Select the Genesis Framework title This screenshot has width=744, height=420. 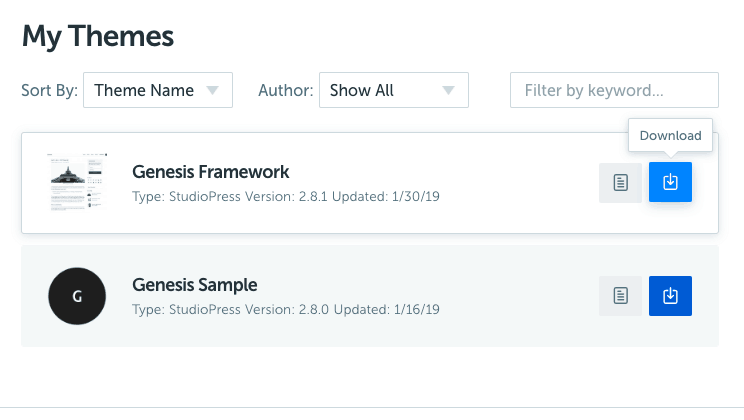tap(211, 172)
